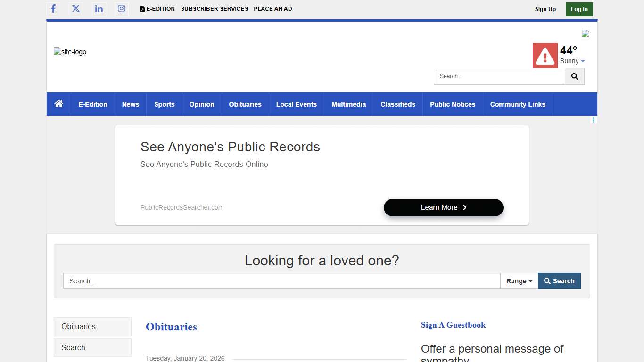Open the LinkedIn social icon

coord(99,9)
